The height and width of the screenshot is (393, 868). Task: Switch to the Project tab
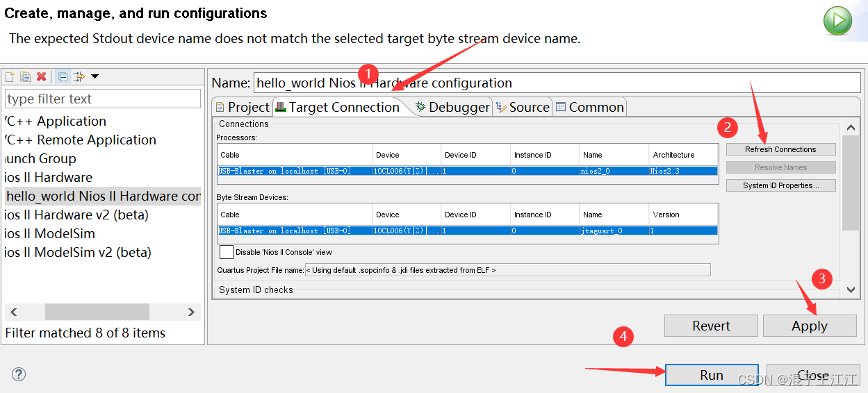242,107
